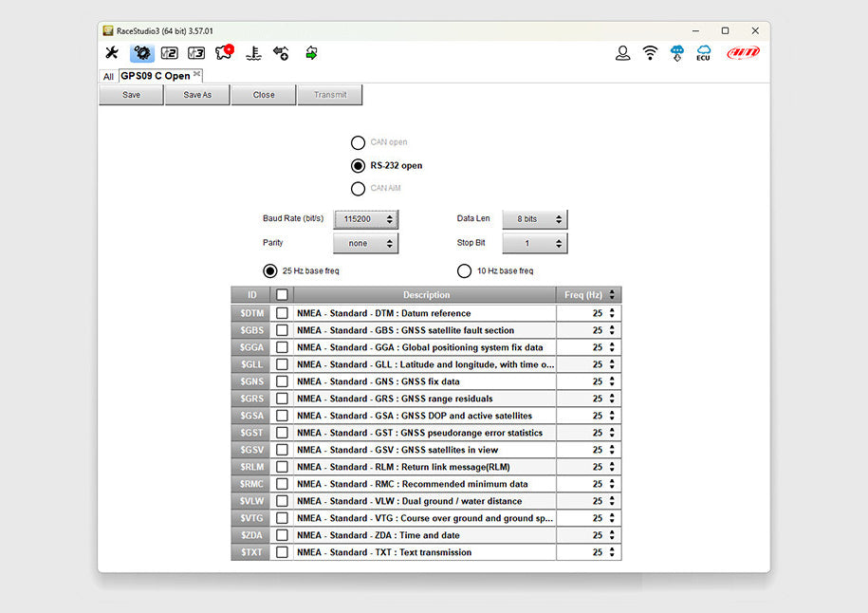This screenshot has height=613, width=868.
Task: Open the Data Len dropdown
Action: point(534,219)
